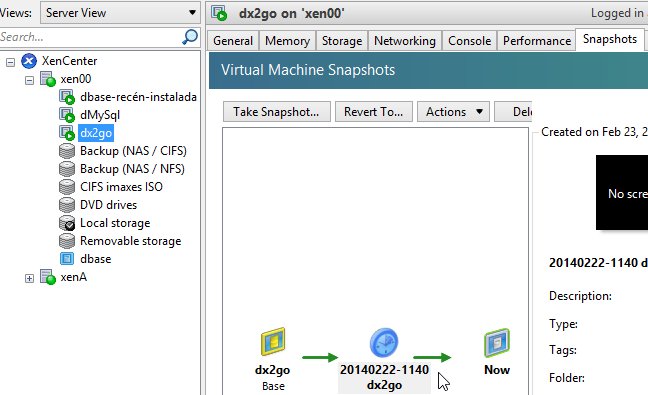Select the Snapshots tab

pyautogui.click(x=610, y=39)
